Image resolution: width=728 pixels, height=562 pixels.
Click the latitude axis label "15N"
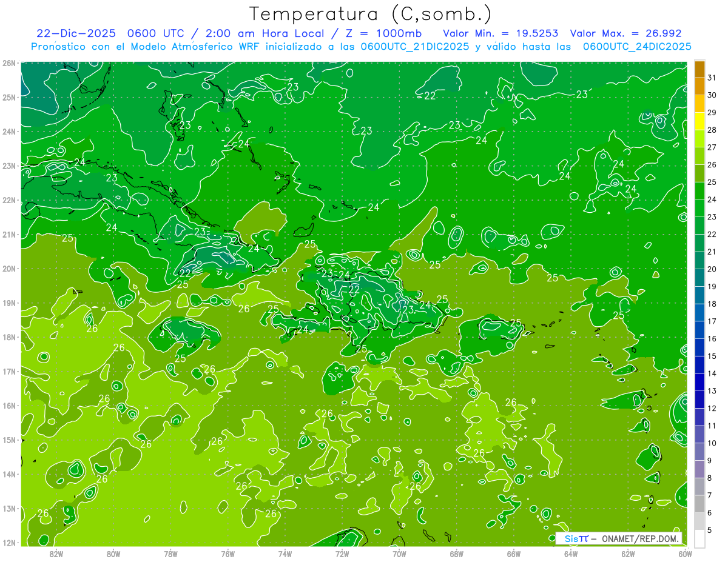tap(8, 440)
